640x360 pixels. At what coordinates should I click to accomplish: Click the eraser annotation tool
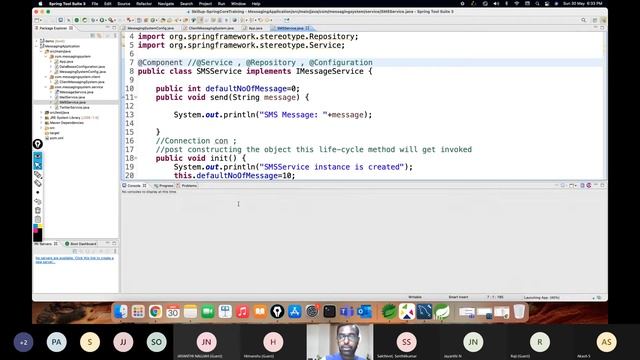pos(38,183)
